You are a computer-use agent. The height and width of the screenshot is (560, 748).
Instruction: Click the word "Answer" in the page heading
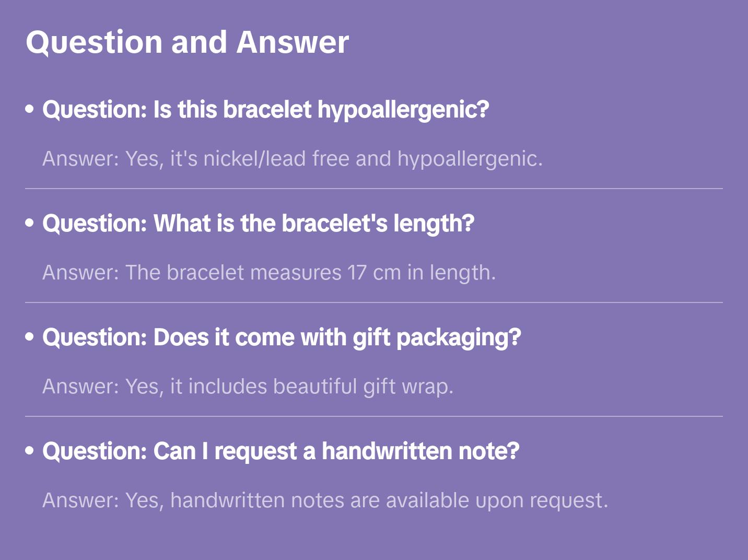click(293, 42)
